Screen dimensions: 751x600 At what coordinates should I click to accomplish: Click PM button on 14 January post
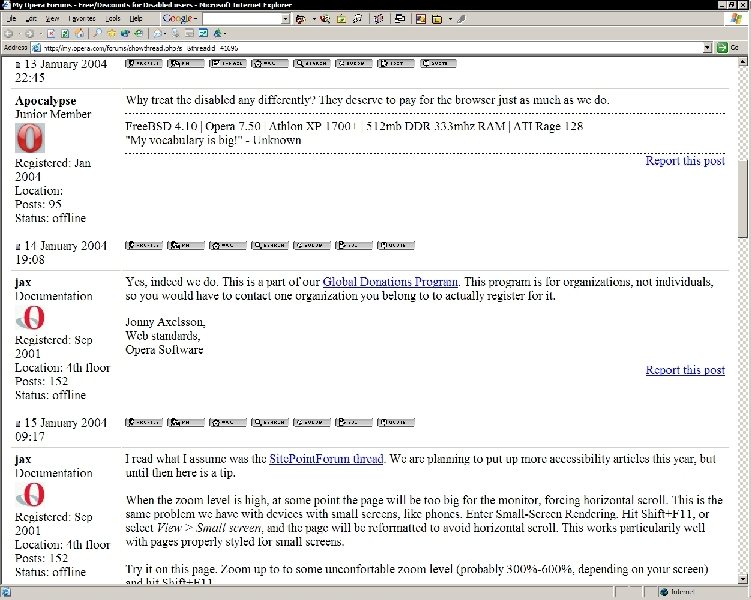point(186,246)
